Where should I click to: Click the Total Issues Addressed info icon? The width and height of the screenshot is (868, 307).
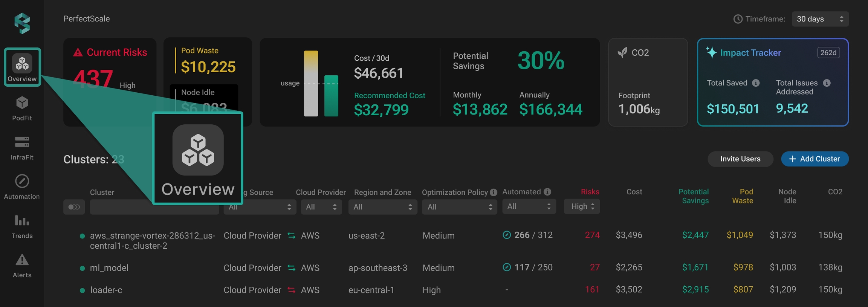[x=827, y=83]
